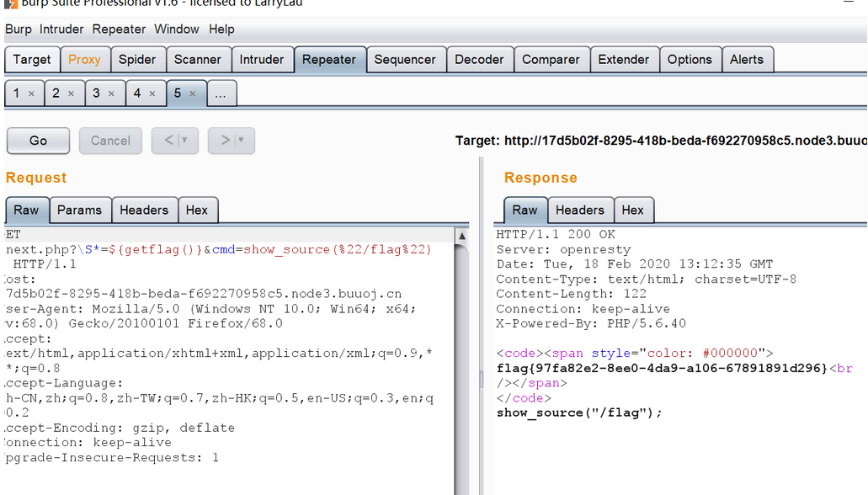The image size is (868, 495).
Task: Click the show_source("/flag"); line in the response
Action: pos(579,413)
